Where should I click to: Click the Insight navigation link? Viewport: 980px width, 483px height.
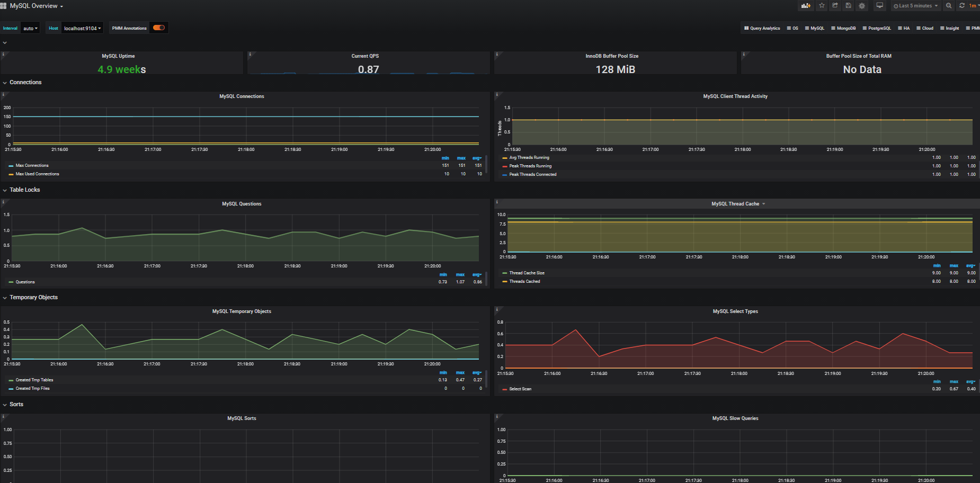click(x=949, y=28)
